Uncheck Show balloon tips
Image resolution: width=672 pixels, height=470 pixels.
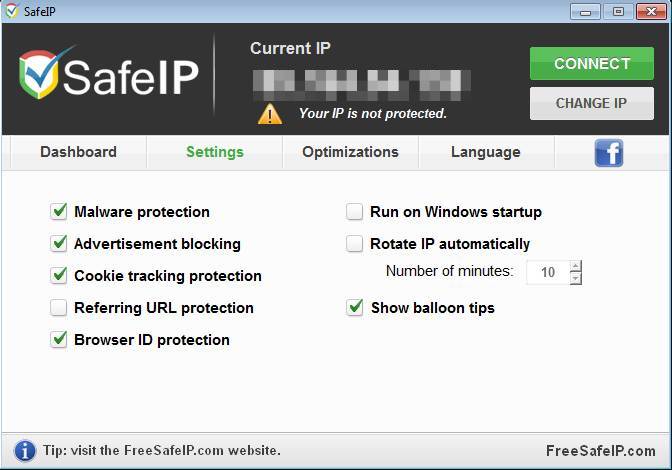pos(354,308)
